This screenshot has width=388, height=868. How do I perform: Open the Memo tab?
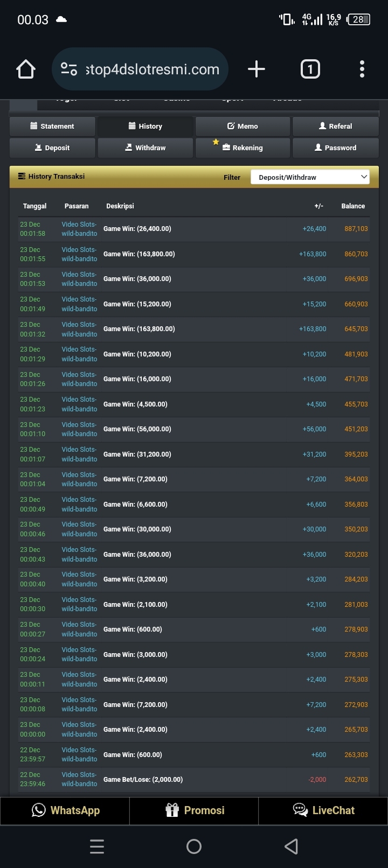[242, 127]
